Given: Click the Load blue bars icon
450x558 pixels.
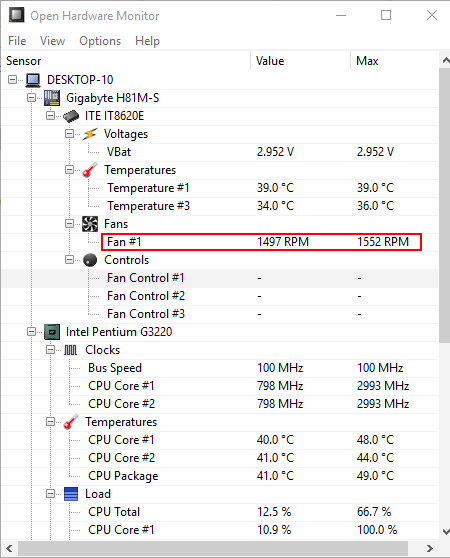Looking at the screenshot, I should coord(71,494).
